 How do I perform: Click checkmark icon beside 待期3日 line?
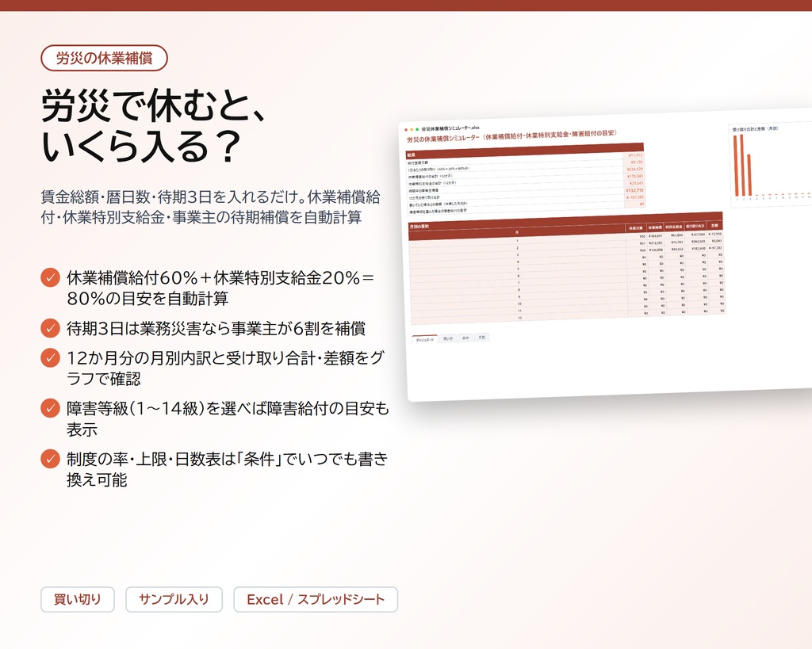click(50, 328)
